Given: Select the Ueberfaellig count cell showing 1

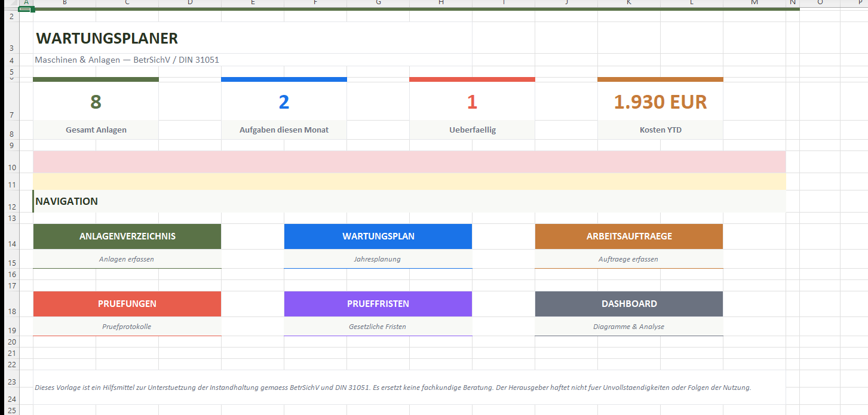Looking at the screenshot, I should [472, 102].
